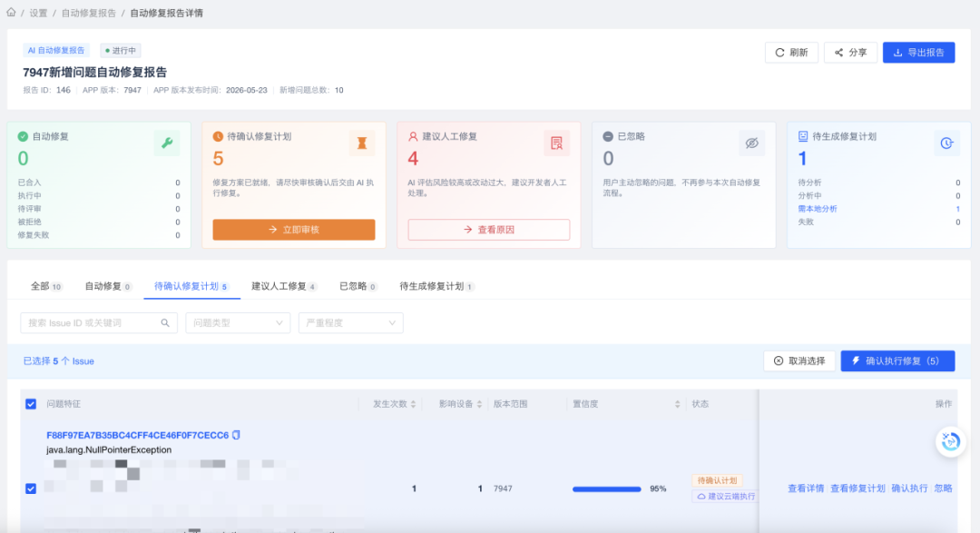Click the 查看原因 button

point(489,230)
